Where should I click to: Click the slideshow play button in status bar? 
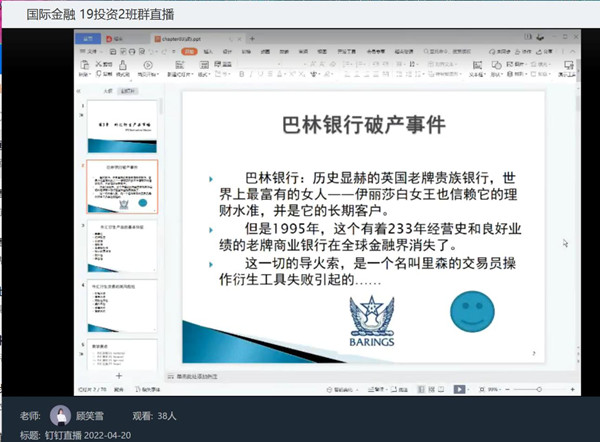(x=458, y=388)
